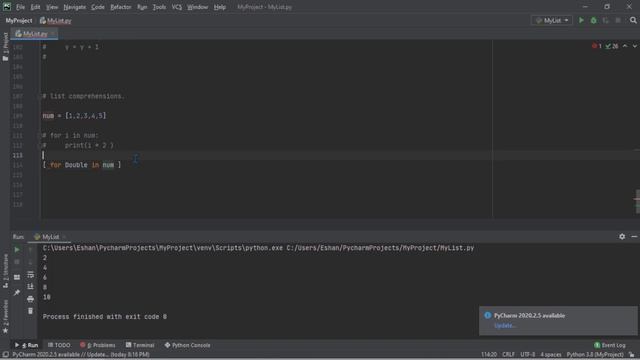Print the console output with printer icon

(x=30, y=299)
